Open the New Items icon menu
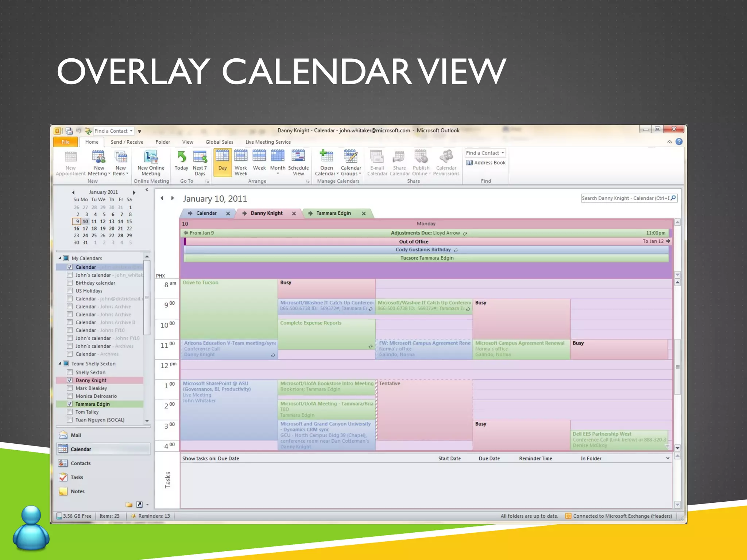 121,157
